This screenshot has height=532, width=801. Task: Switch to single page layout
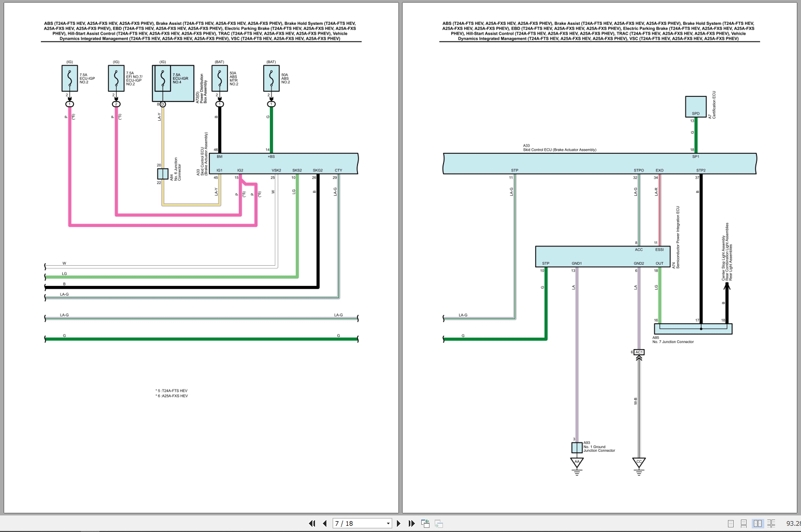731,524
